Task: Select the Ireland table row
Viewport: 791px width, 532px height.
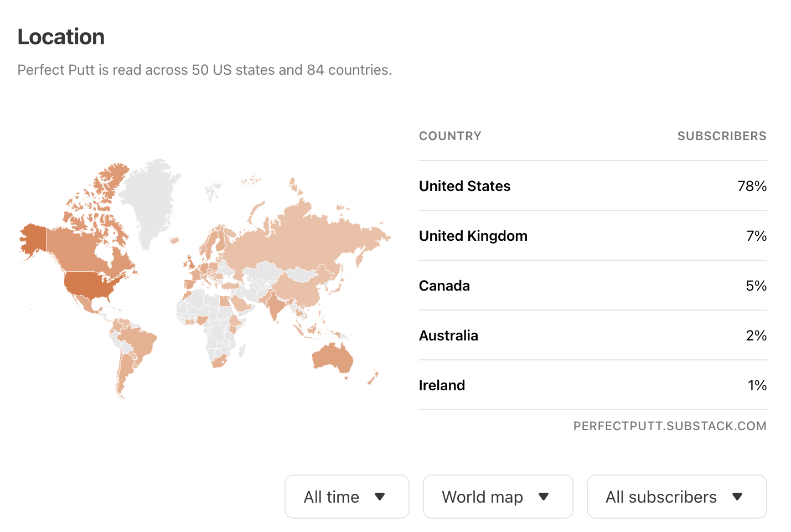Action: [592, 385]
